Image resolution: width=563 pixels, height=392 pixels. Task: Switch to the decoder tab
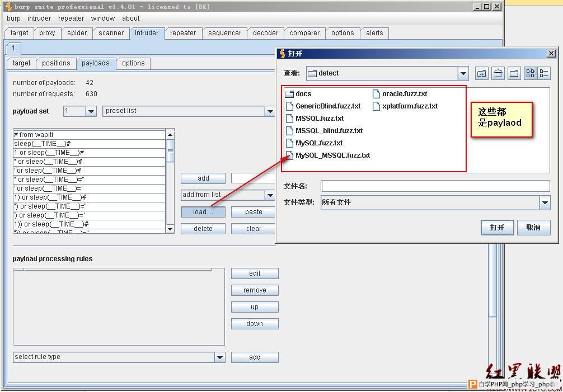265,33
